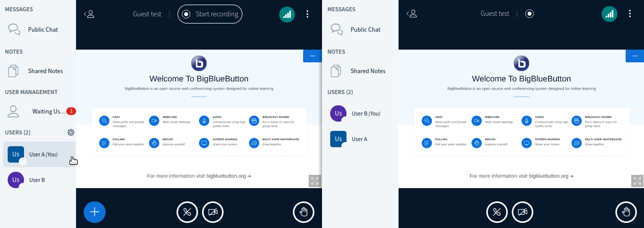Image resolution: width=644 pixels, height=228 pixels.
Task: Click the red waiting users badge
Action: (x=71, y=111)
